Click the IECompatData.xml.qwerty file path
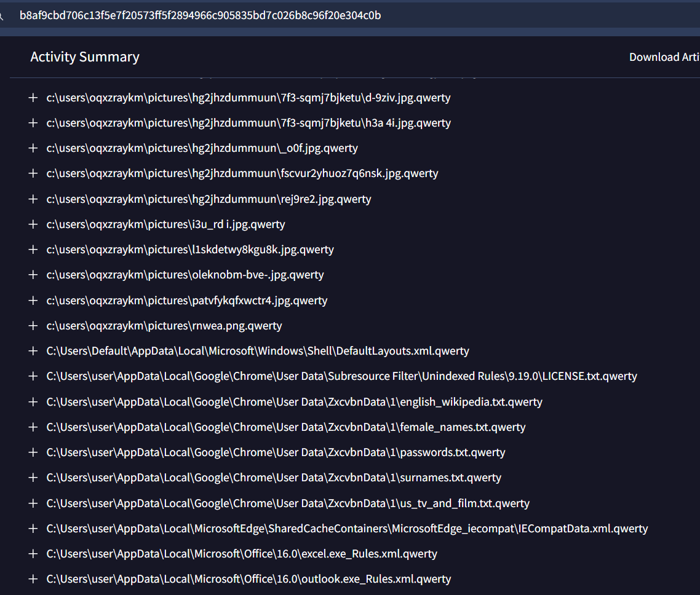Viewport: 700px width, 595px height. point(347,529)
